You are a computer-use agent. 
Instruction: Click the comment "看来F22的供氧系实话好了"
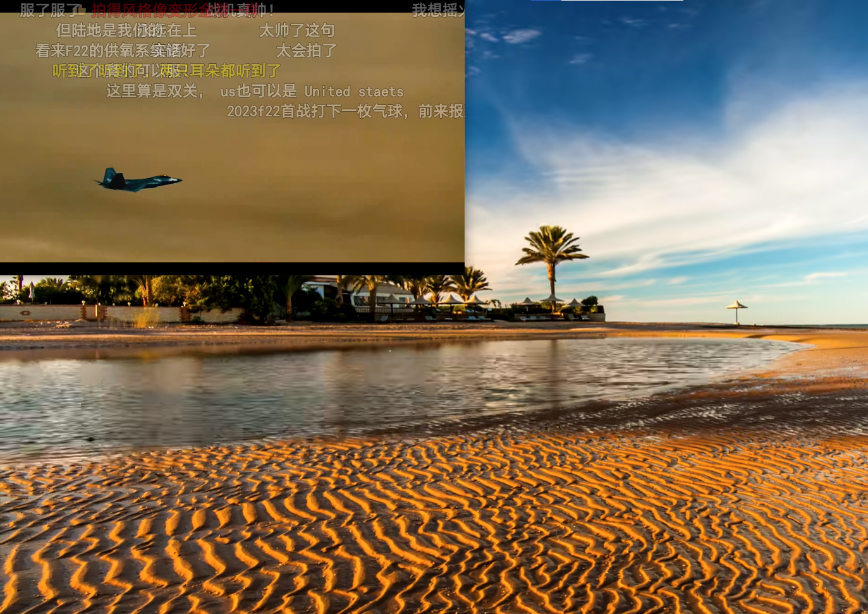[121, 51]
